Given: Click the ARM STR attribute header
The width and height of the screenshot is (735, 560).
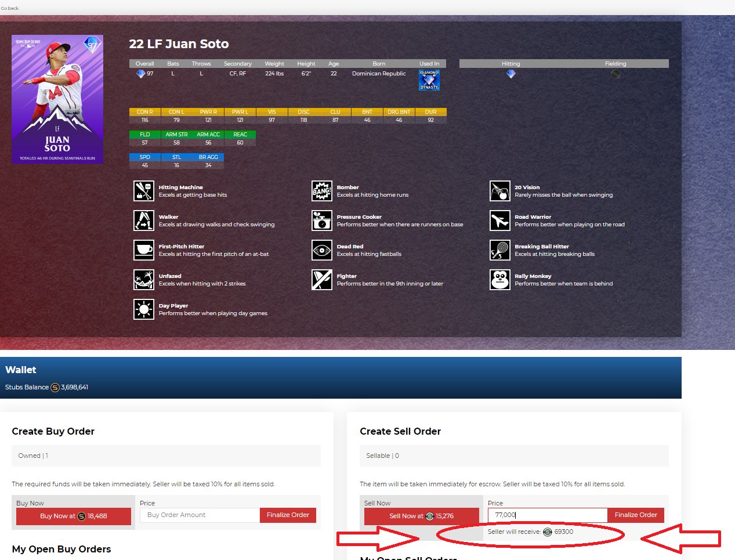Looking at the screenshot, I should coord(176,135).
